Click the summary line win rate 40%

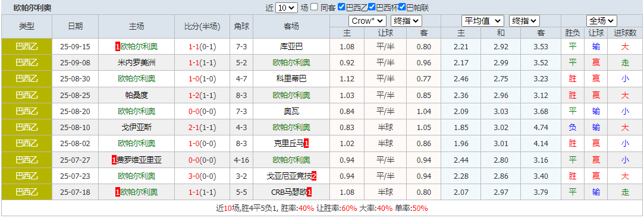(x=306, y=208)
